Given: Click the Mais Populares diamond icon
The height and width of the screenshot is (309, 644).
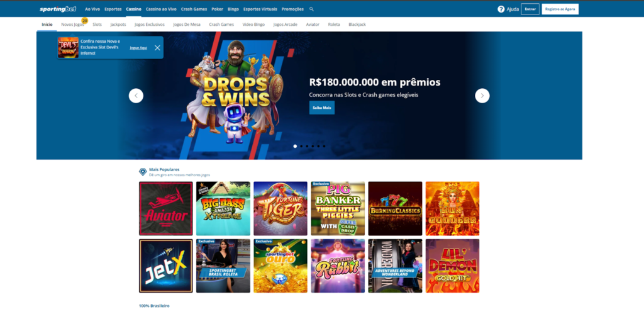Looking at the screenshot, I should [x=143, y=172].
